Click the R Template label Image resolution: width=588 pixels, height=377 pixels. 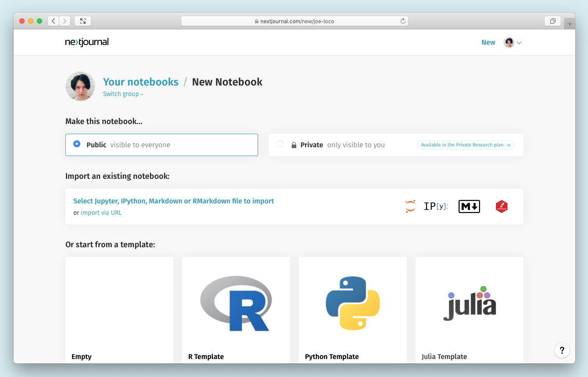[206, 357]
